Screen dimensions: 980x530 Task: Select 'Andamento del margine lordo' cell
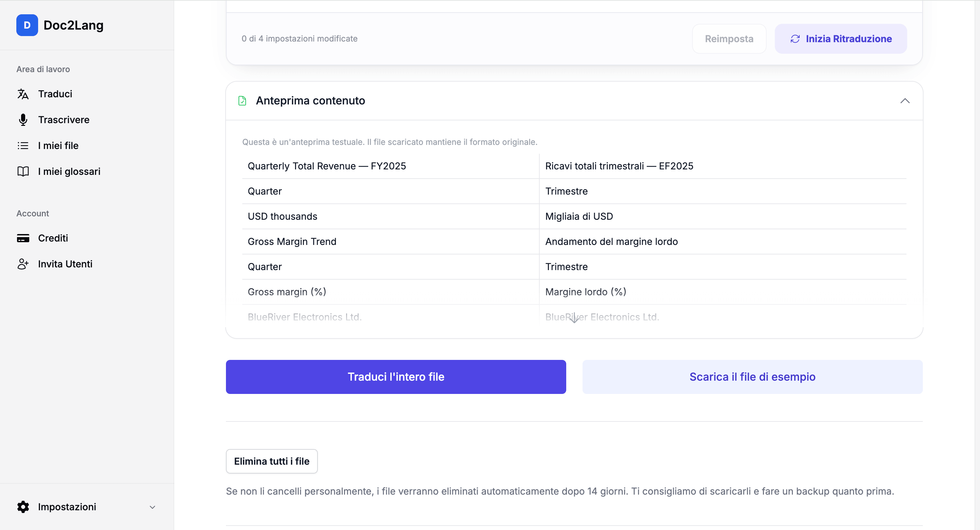[722, 242]
